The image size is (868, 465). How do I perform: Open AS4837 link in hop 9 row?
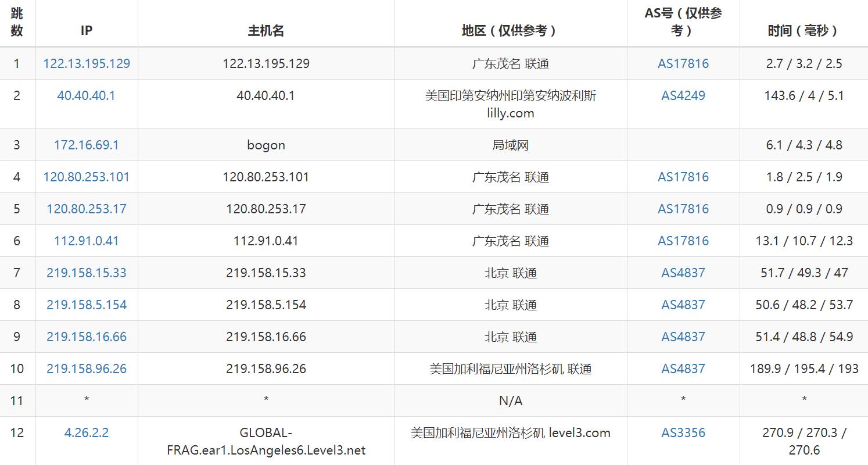[683, 337]
